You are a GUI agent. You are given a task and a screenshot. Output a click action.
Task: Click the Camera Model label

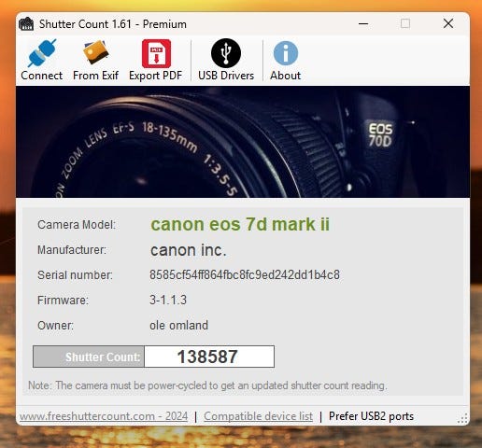tap(77, 225)
